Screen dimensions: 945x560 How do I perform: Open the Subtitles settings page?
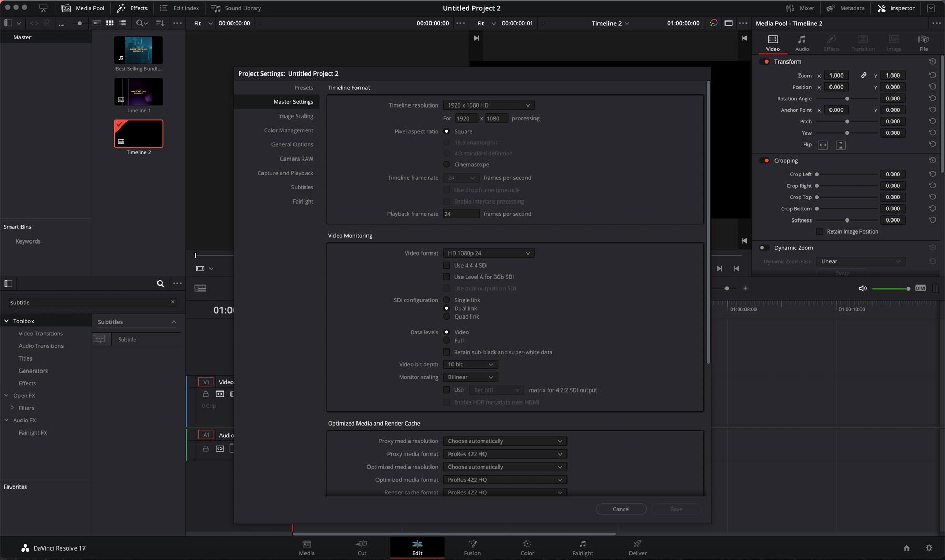[302, 187]
